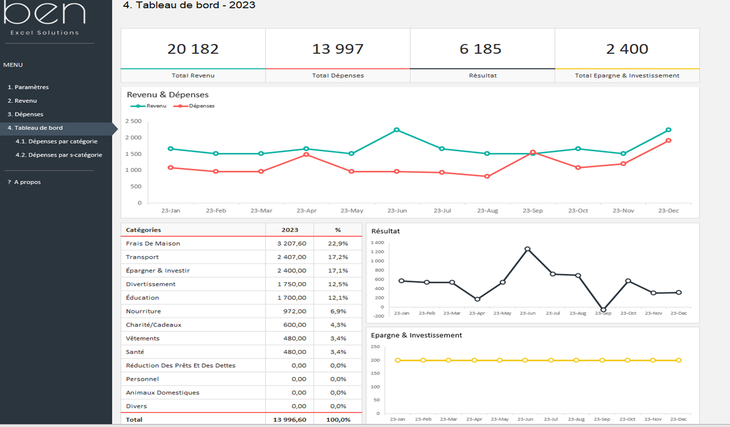The image size is (730, 427).
Task: Click the Revenu peak point at 23-Jun
Action: click(x=396, y=130)
